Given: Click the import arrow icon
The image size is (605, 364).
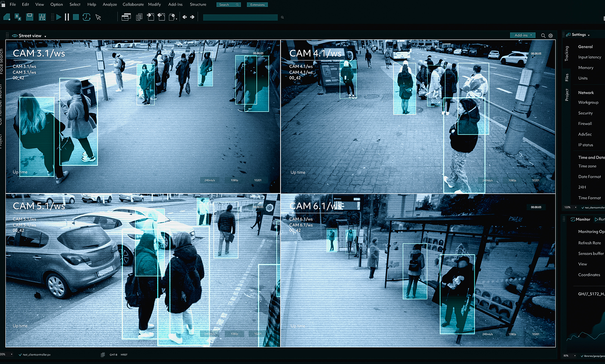Looking at the screenshot, I should pos(150,17).
